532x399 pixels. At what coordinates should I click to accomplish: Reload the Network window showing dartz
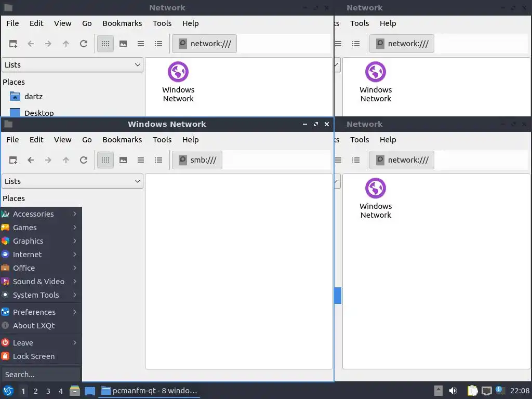[x=84, y=44]
